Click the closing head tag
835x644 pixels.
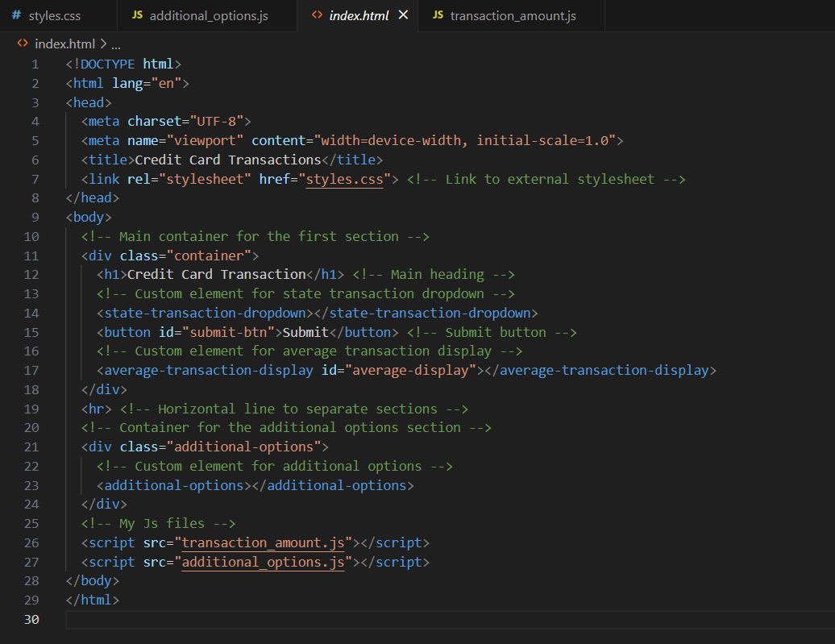coord(92,198)
